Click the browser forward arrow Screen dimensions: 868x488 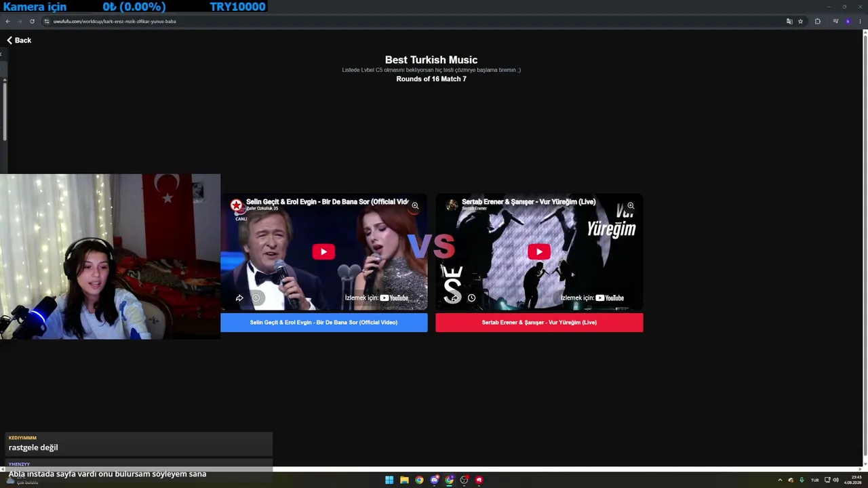(x=19, y=21)
